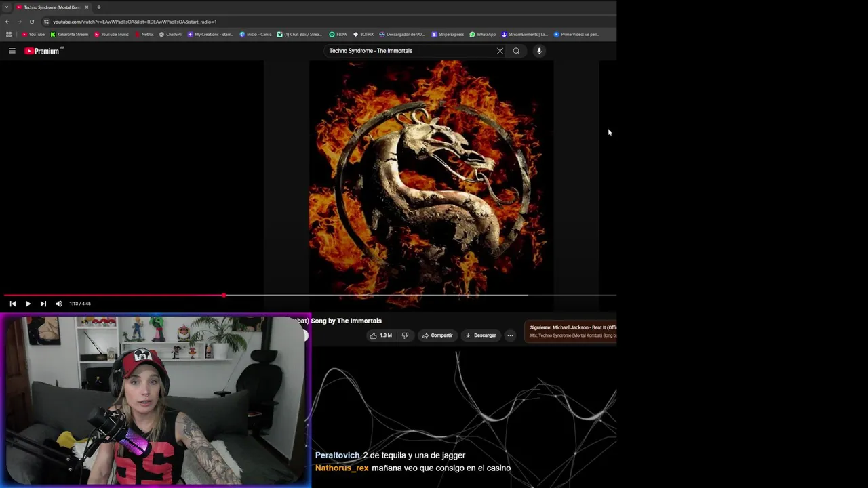
Task: Like the video with 1.3 M likes
Action: click(380, 335)
